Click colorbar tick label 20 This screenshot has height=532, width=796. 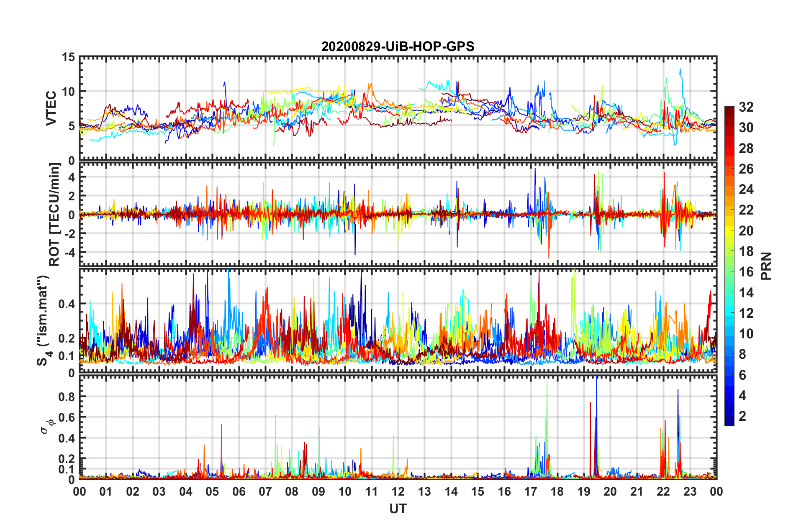(x=746, y=231)
